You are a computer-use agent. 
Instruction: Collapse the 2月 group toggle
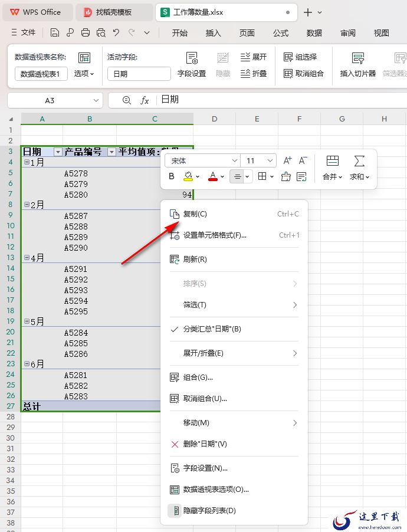27,205
